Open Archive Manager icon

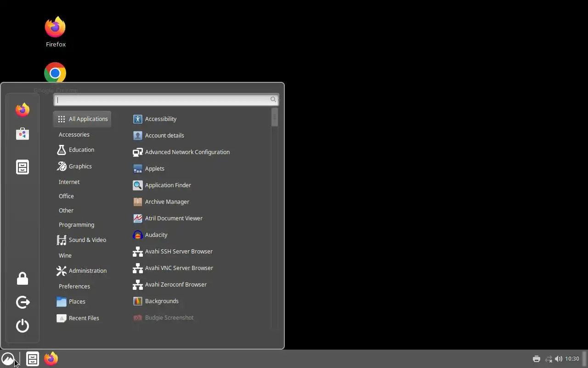(137, 201)
